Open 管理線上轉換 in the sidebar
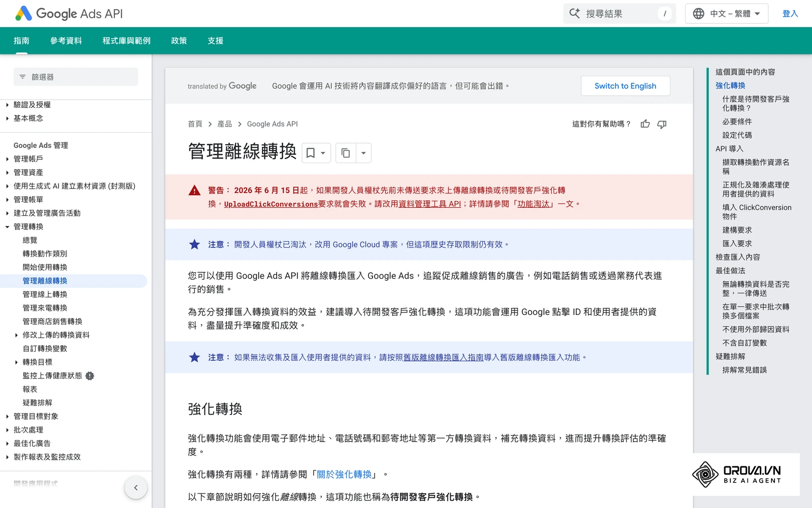 click(45, 295)
